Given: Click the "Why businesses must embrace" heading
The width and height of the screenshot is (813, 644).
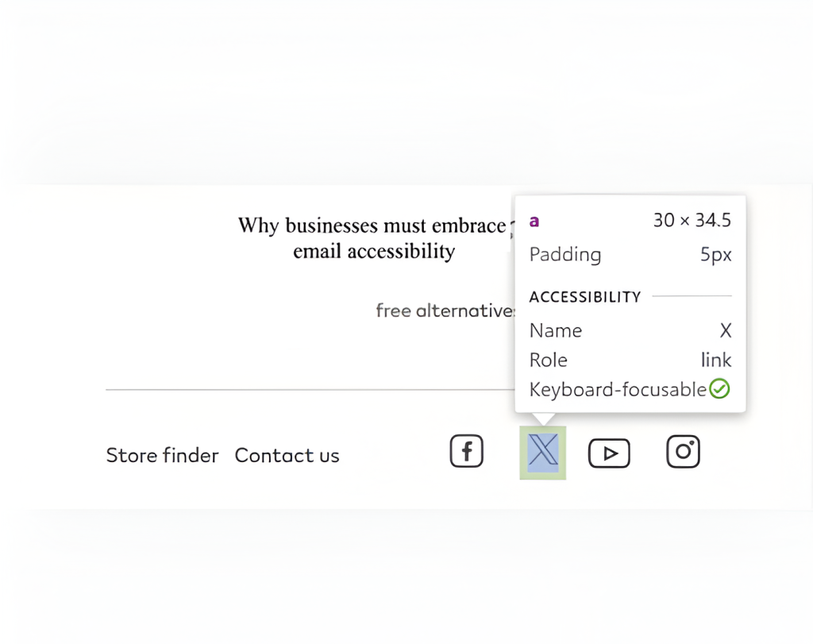Looking at the screenshot, I should coord(372,226).
